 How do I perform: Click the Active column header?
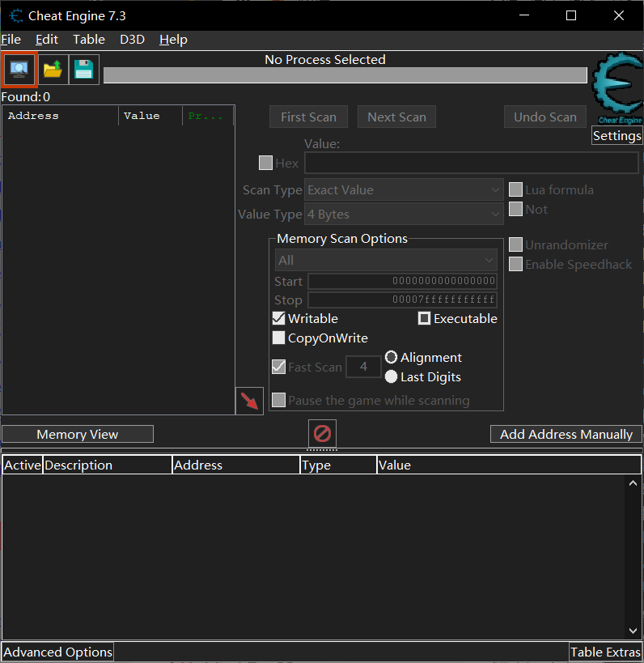point(23,465)
